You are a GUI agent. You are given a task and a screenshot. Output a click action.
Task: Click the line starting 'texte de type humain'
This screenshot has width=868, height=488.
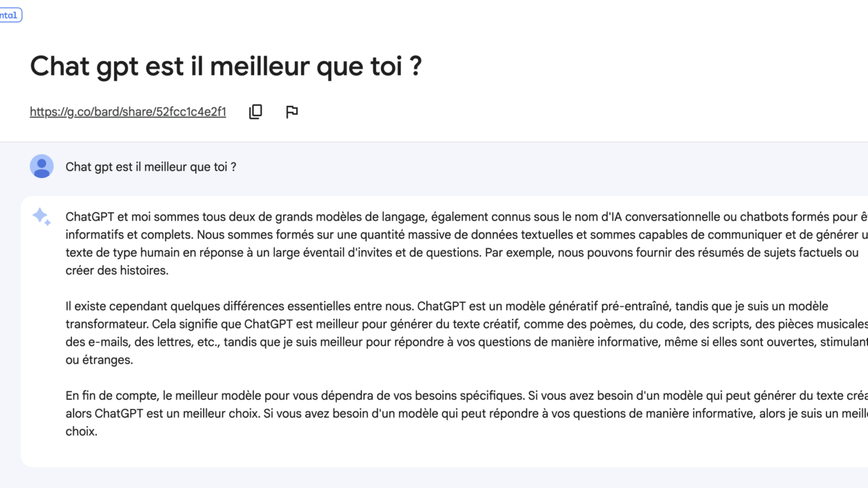(x=462, y=253)
